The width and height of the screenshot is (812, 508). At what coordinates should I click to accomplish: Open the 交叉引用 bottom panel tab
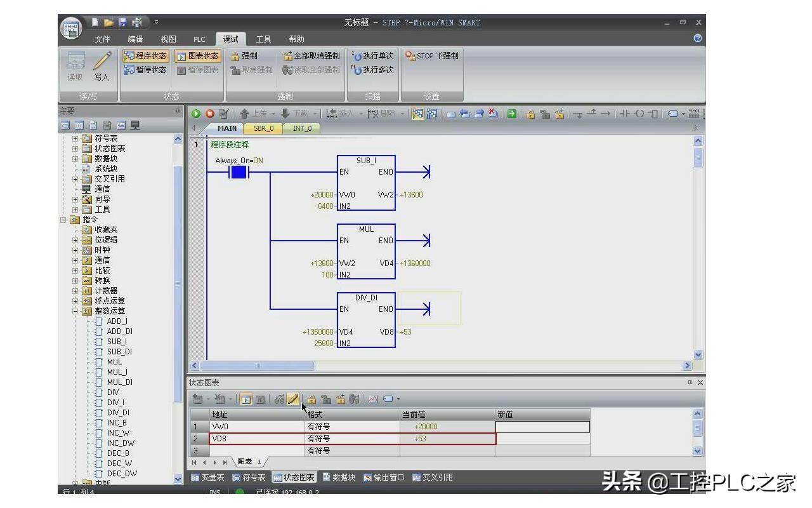[433, 478]
